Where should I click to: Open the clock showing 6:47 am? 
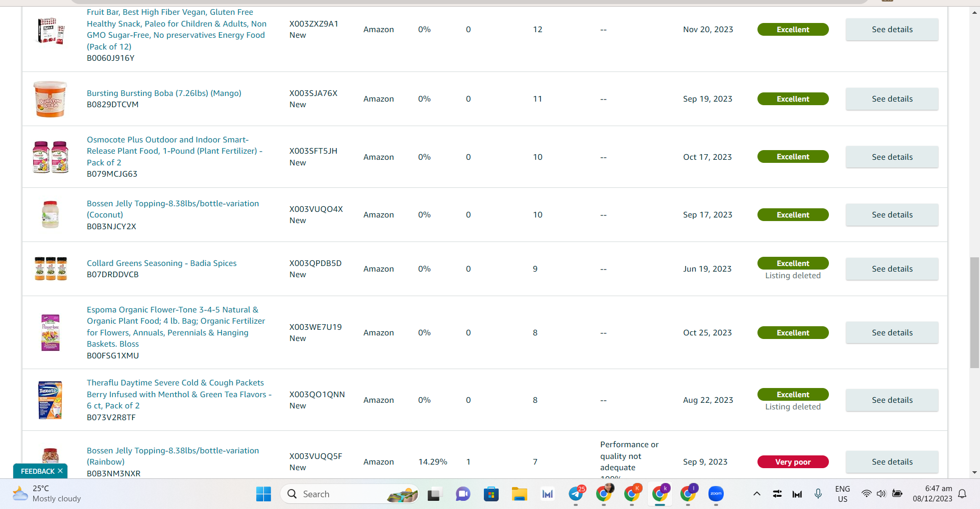(x=933, y=494)
